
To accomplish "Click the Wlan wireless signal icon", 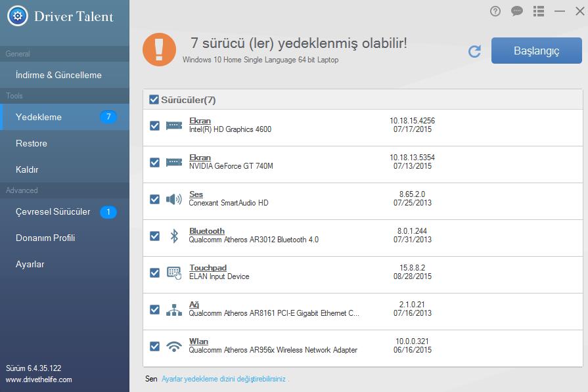I will tap(174, 346).
